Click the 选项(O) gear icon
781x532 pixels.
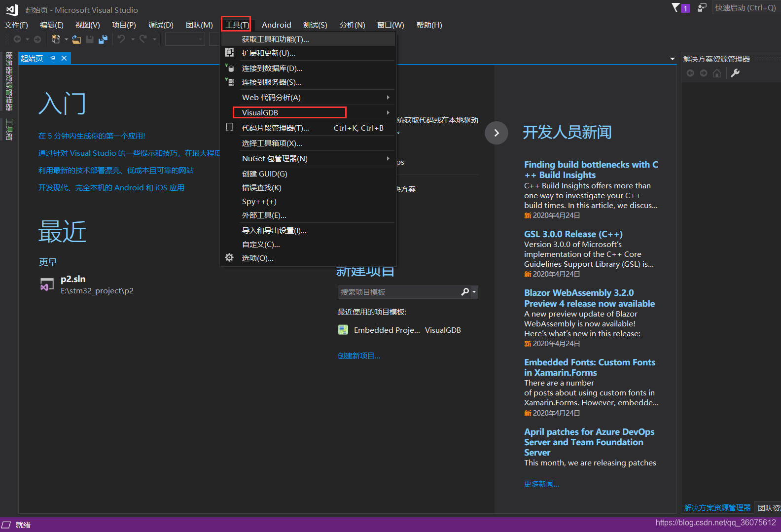tap(229, 257)
